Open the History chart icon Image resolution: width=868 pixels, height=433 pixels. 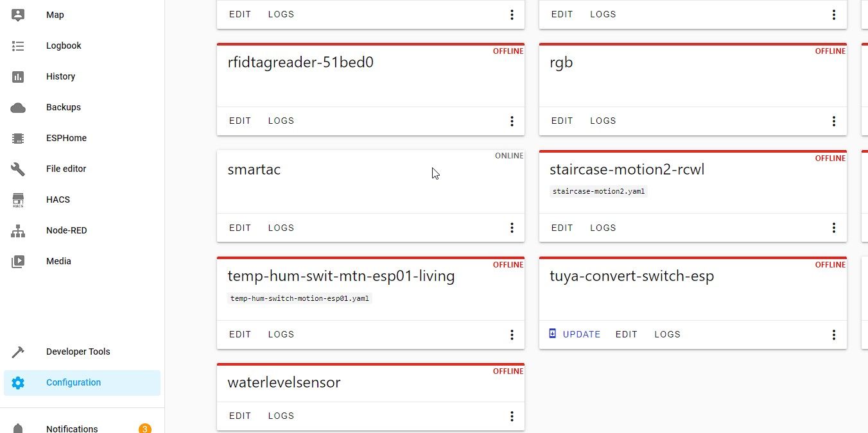point(18,76)
